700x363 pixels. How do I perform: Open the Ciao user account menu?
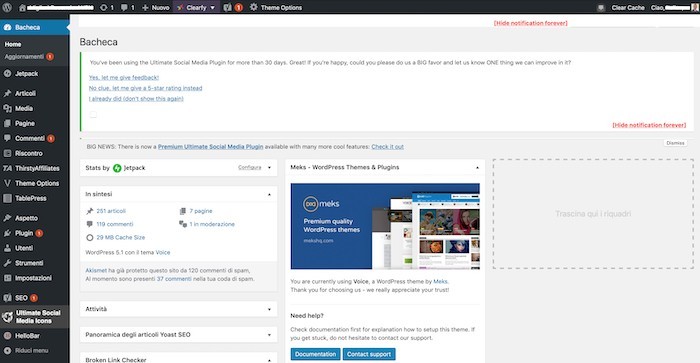(674, 8)
